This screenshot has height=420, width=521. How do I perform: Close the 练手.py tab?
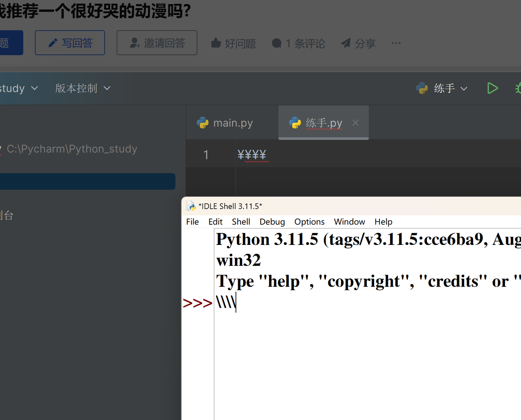click(355, 123)
